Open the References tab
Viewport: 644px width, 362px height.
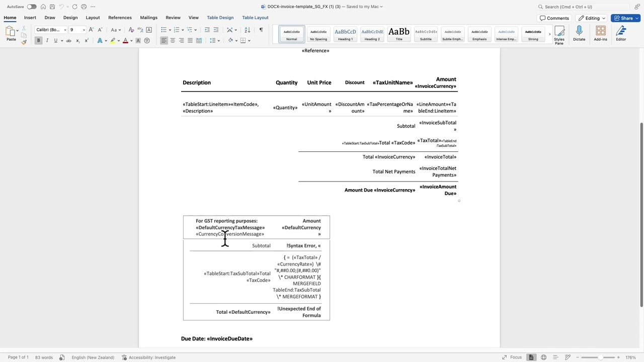pyautogui.click(x=120, y=18)
